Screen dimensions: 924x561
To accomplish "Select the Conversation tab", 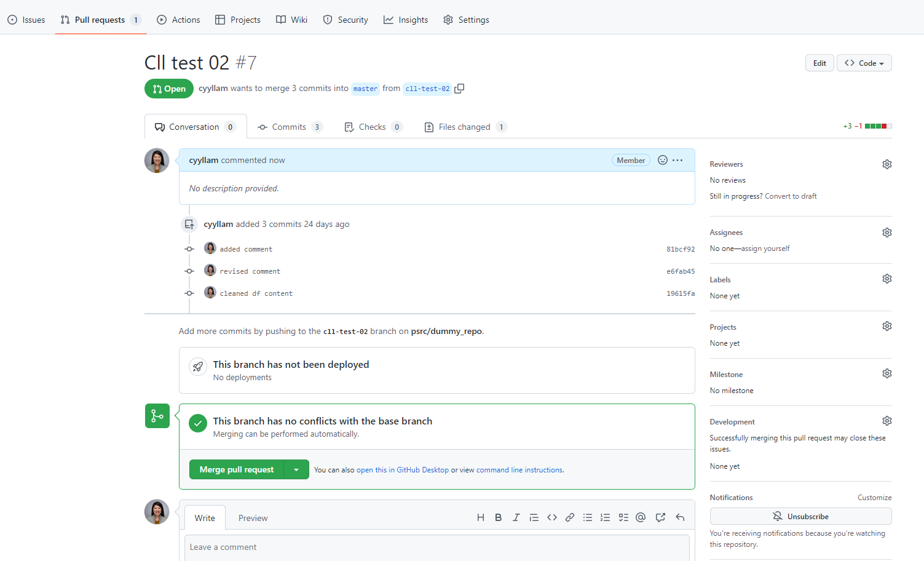I will click(195, 127).
